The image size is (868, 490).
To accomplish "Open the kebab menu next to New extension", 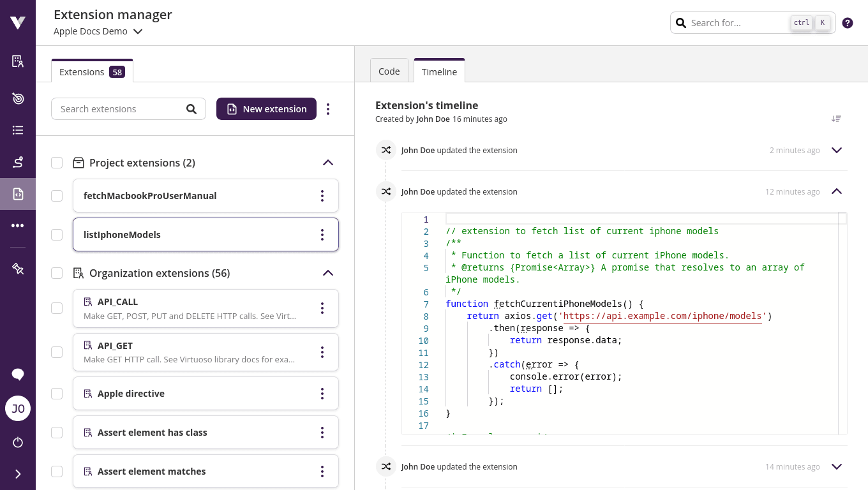I will [328, 109].
